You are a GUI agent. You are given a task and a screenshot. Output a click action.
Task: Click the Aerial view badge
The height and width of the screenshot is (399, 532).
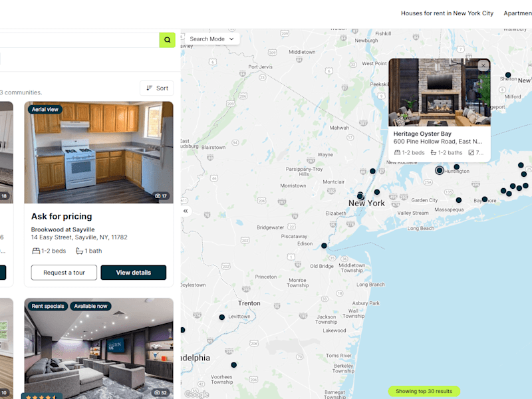(45, 109)
